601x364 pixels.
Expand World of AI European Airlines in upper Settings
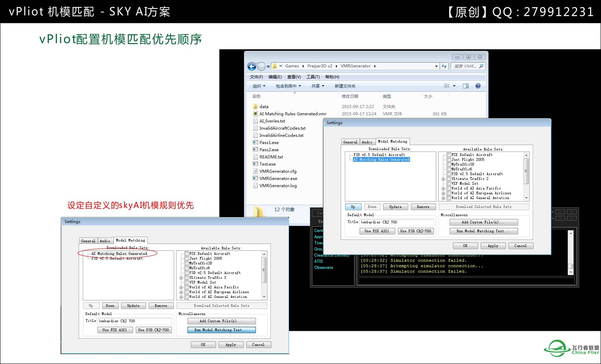[x=443, y=193]
